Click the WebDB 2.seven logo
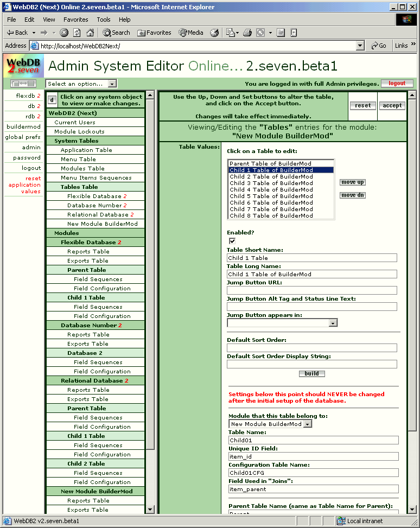Image resolution: width=420 pixels, height=528 pixels. pyautogui.click(x=23, y=66)
